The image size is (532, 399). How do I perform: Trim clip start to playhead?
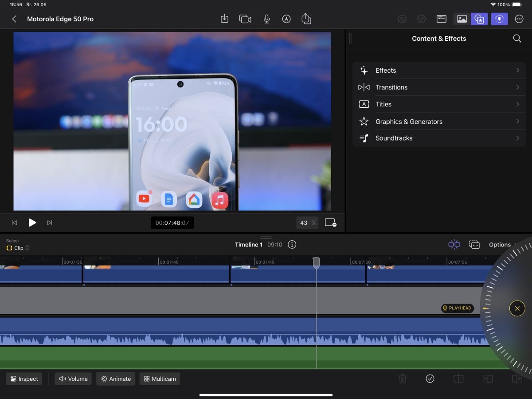point(488,379)
